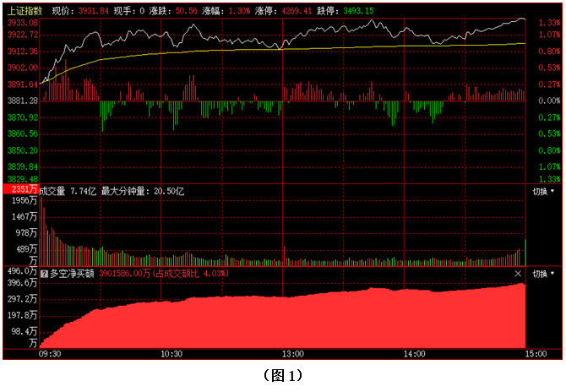Open the 切换 dropdown in the 多空净买额 panel

[x=543, y=275]
